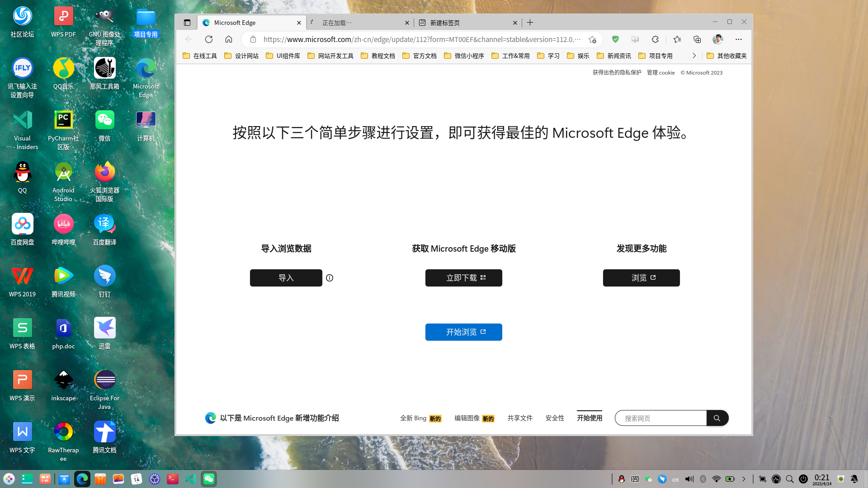
Task: Click the 搜索网页 search field
Action: (660, 418)
